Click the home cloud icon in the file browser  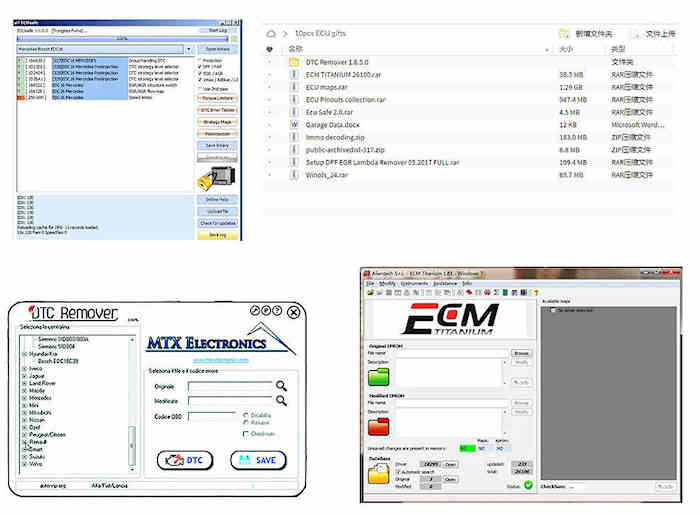pos(271,33)
